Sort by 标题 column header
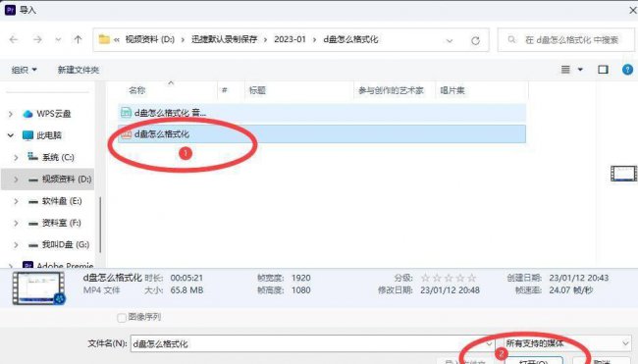Screen dimensions: 638x364 pos(257,90)
